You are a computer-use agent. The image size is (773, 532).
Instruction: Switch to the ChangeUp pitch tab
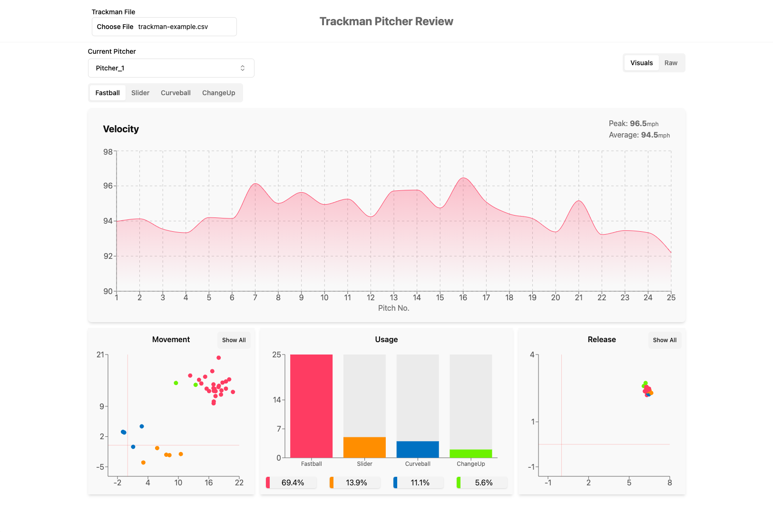[x=219, y=93]
